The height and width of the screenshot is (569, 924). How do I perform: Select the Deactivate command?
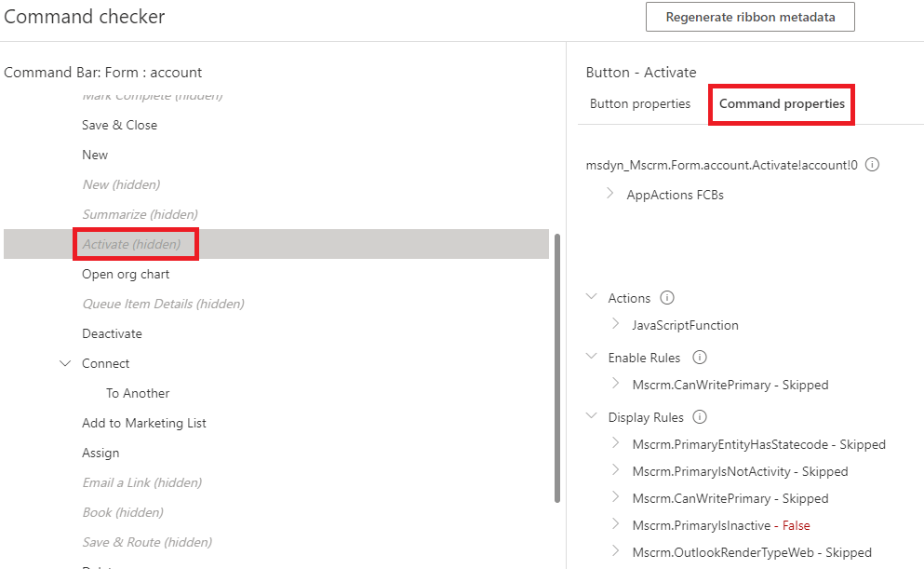112,333
